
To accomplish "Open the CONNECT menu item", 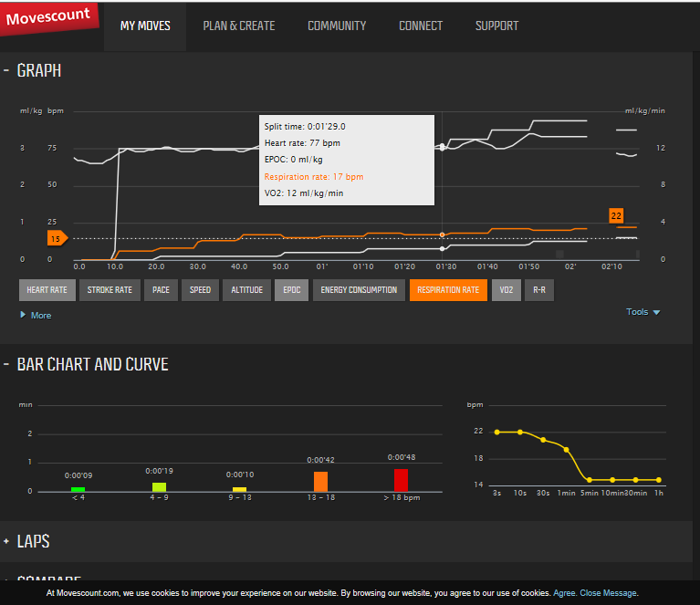I will click(x=421, y=26).
